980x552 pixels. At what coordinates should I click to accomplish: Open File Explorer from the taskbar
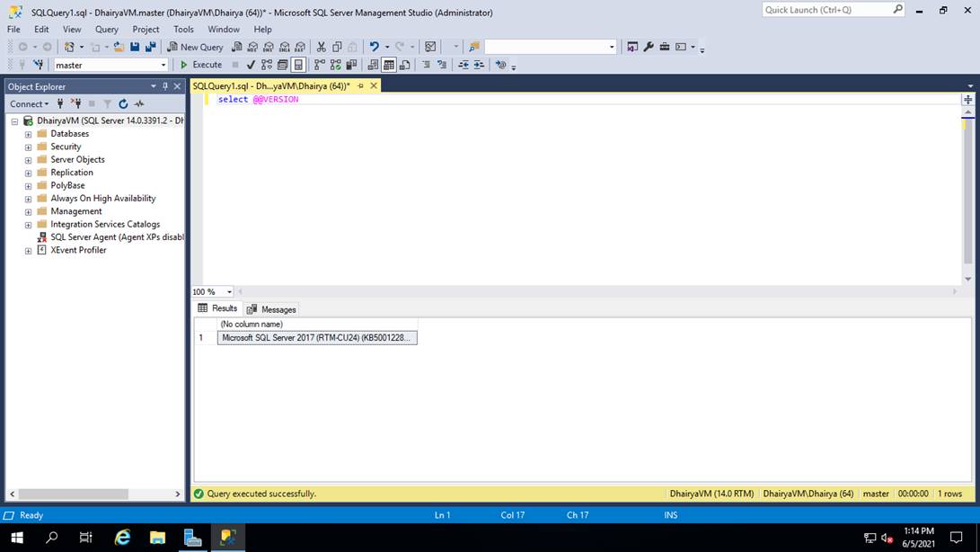click(157, 538)
